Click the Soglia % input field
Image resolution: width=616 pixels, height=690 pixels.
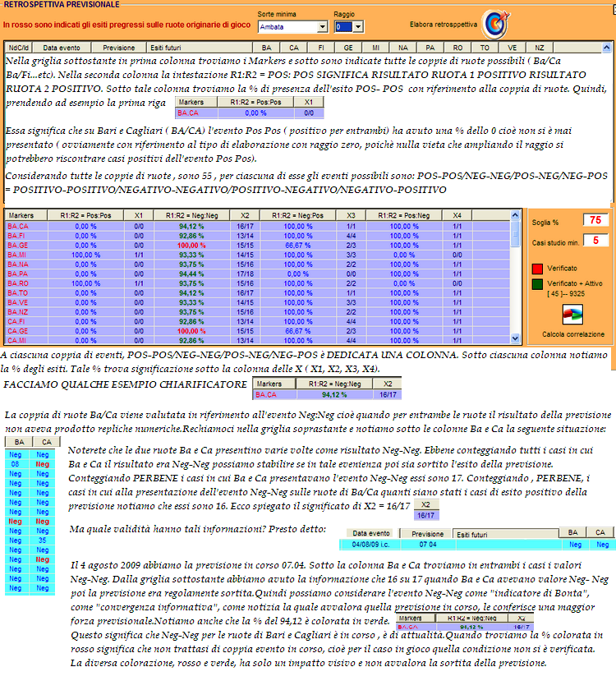click(x=595, y=219)
